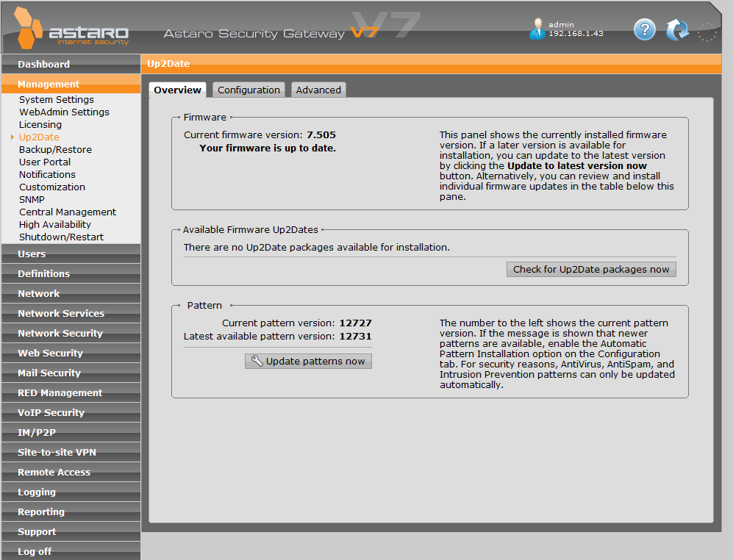This screenshot has width=733, height=560.
Task: Expand the Users menu
Action: (71, 254)
